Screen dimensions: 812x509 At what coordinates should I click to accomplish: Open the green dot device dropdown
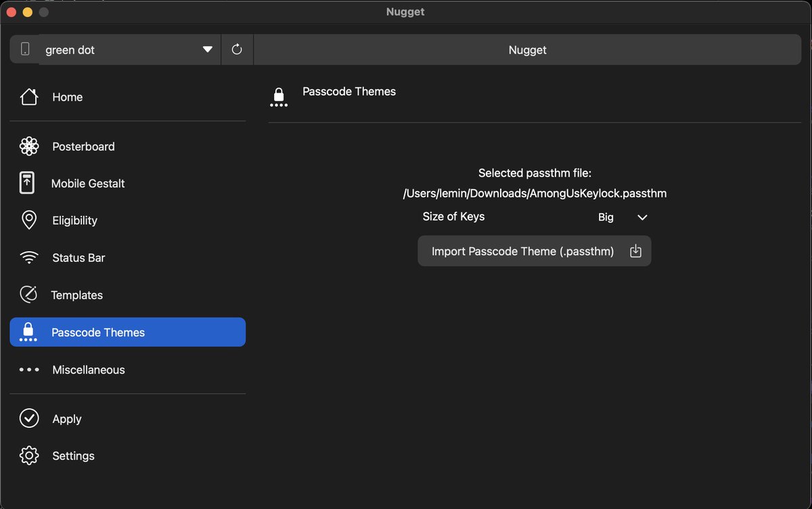coord(130,49)
